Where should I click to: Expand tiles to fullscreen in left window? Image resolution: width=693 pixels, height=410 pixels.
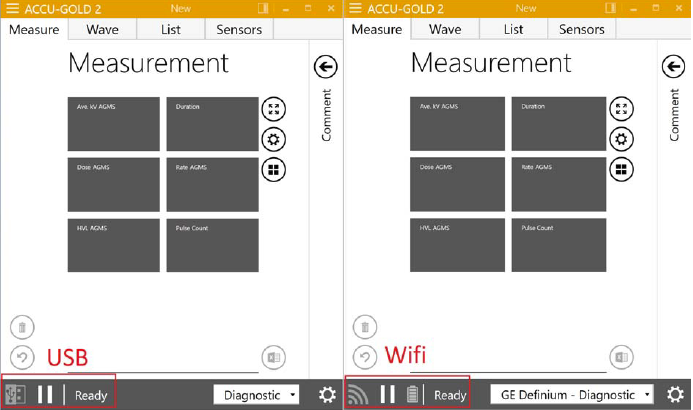pos(274,109)
